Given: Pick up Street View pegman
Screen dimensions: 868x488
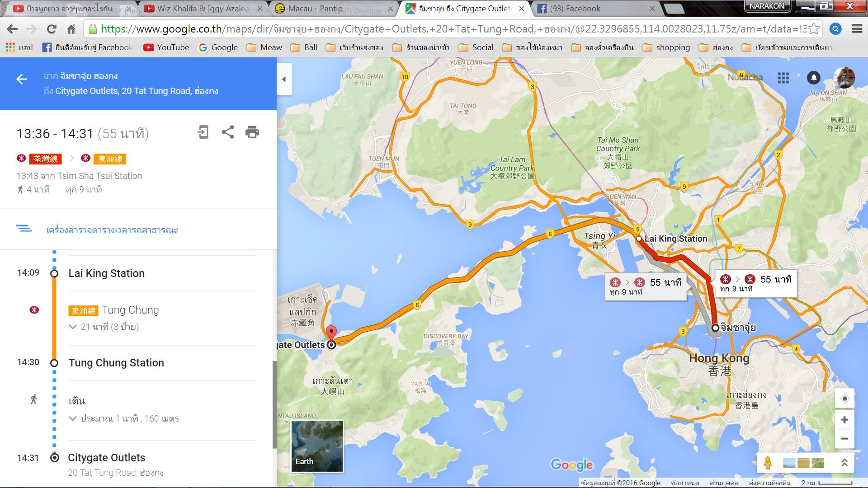Looking at the screenshot, I should click(x=768, y=463).
